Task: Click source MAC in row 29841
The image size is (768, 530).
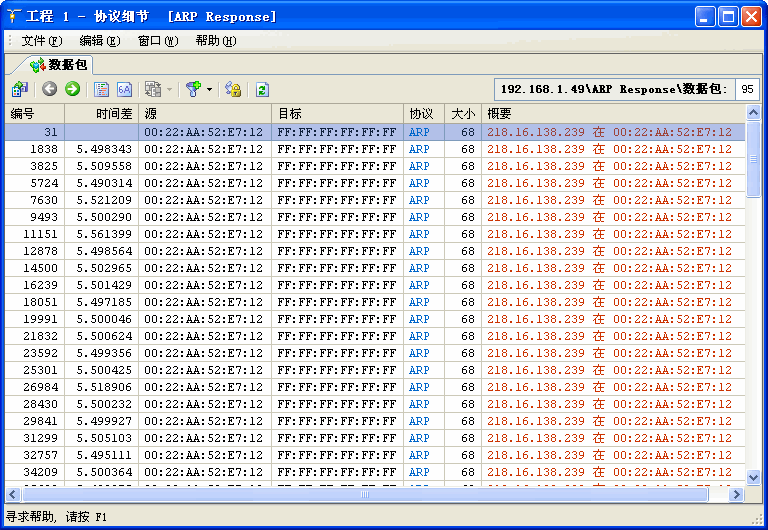Action: click(x=203, y=421)
